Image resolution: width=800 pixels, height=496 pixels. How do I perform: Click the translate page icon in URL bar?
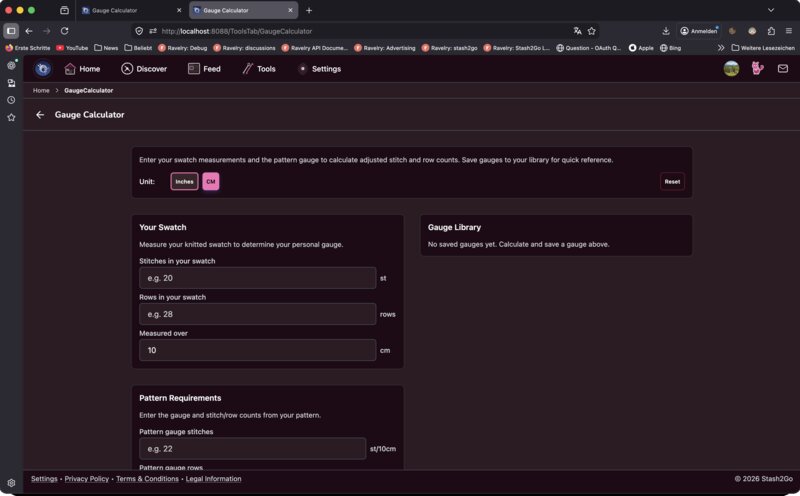(x=578, y=31)
